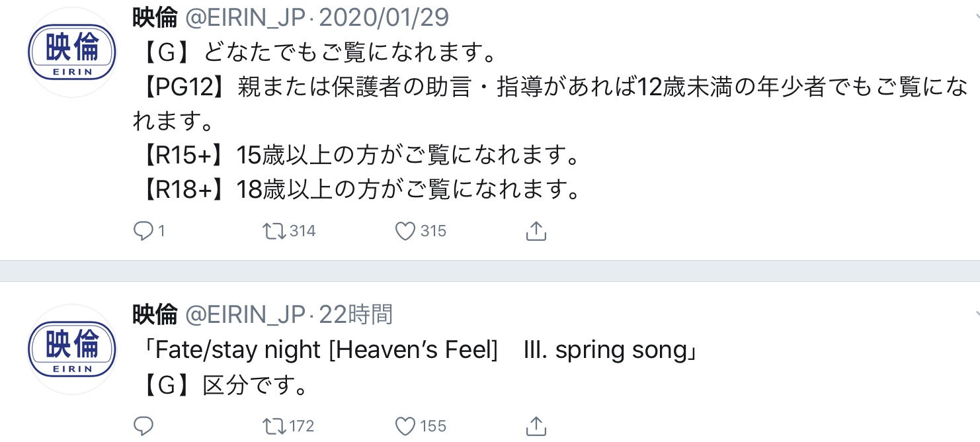
Task: Click the 映倫 display name on the rating guide tweet
Action: pos(155,18)
